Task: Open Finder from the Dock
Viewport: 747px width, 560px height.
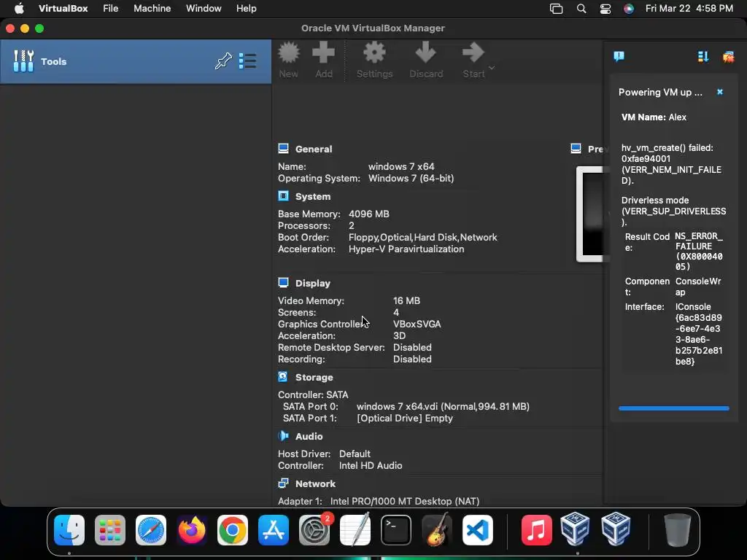Action: [x=69, y=530]
